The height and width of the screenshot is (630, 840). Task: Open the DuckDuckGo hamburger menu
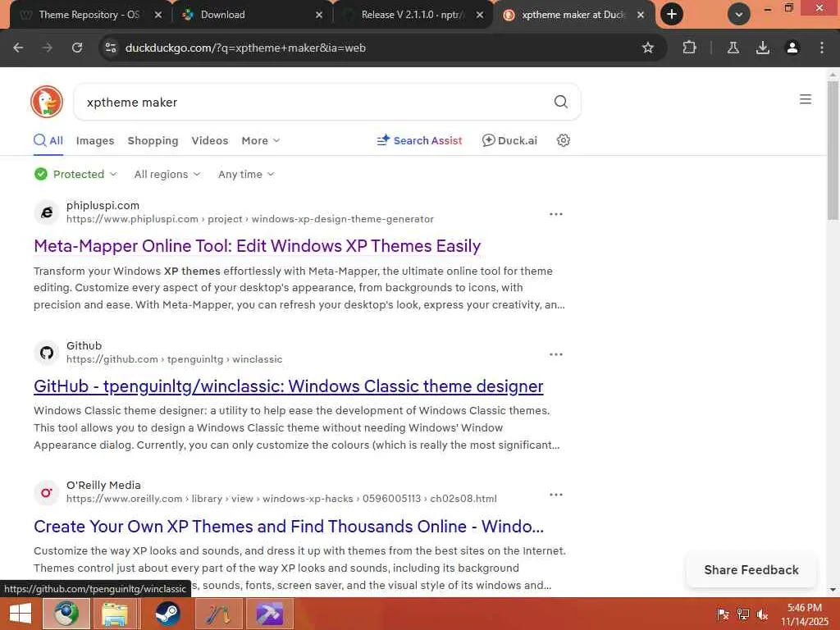(x=806, y=99)
